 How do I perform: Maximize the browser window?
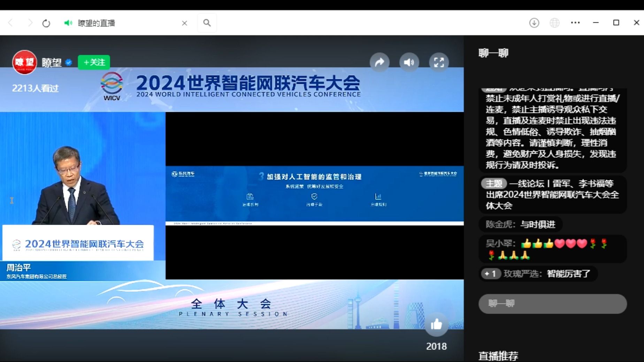pyautogui.click(x=616, y=23)
